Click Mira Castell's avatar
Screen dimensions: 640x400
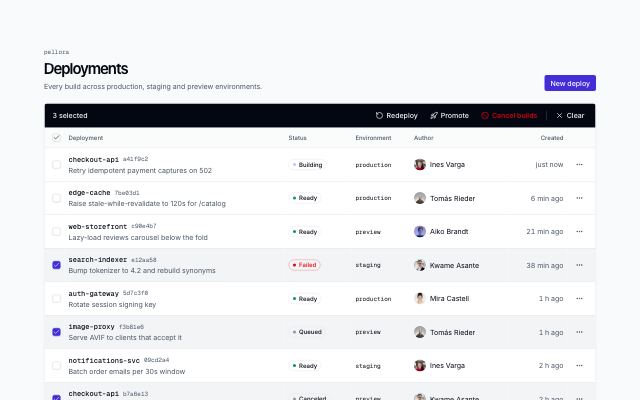tap(420, 298)
